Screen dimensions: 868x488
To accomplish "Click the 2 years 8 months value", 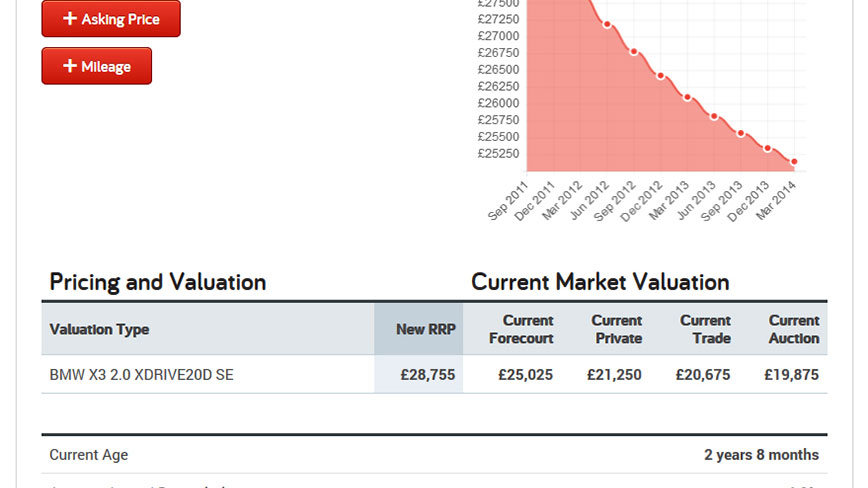I will click(761, 455).
